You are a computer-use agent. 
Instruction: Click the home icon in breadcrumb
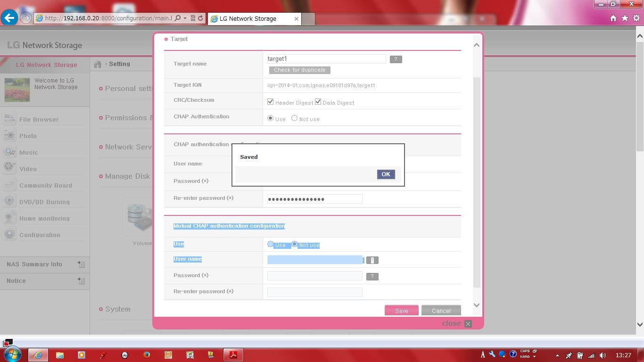coord(98,64)
